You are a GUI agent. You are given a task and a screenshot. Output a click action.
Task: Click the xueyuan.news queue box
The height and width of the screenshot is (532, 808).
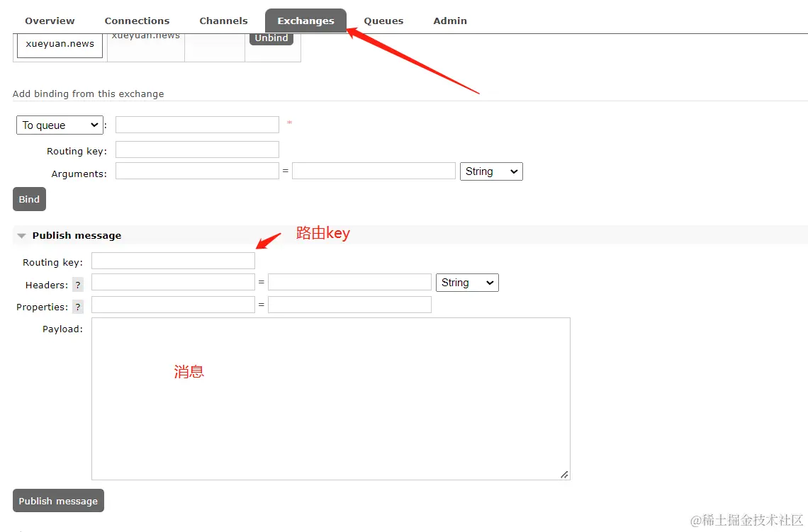(x=60, y=45)
